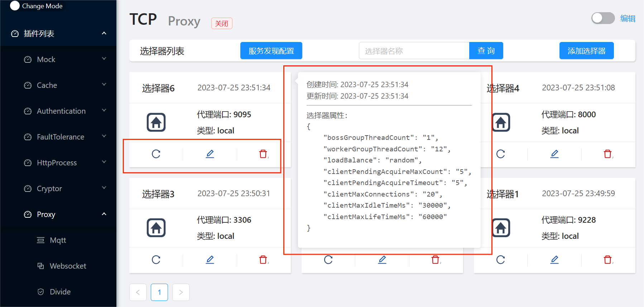The image size is (644, 307).
Task: Click the trash icon on 选择器1 card
Action: coord(608,260)
